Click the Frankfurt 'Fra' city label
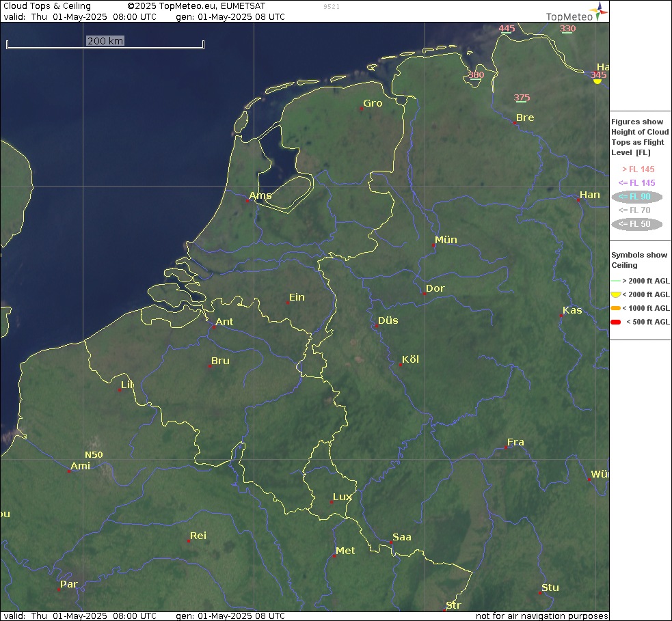 coord(515,442)
